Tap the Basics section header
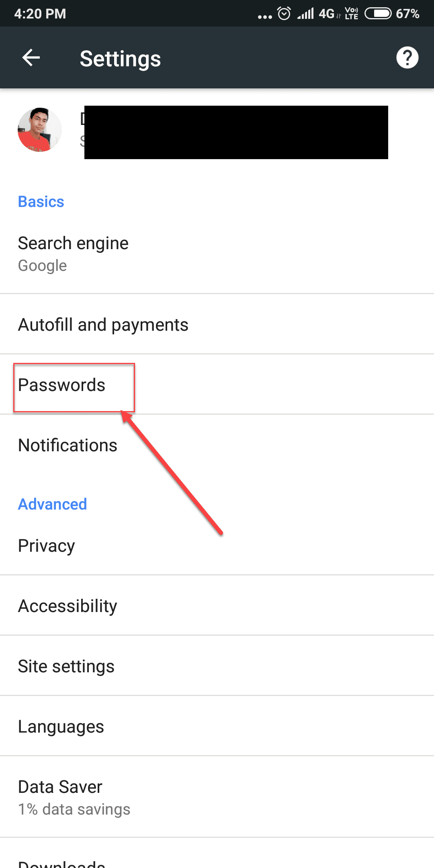This screenshot has height=868, width=434. tap(41, 202)
